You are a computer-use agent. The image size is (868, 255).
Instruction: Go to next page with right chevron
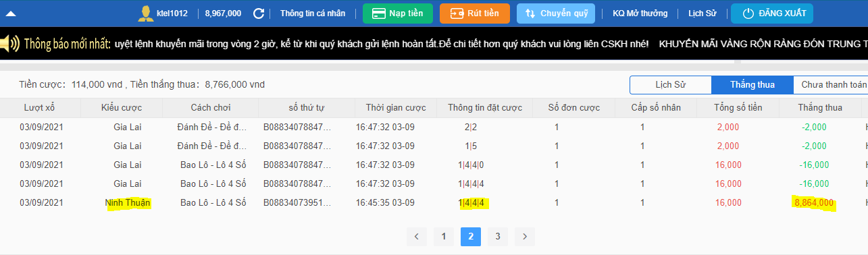[x=525, y=236]
